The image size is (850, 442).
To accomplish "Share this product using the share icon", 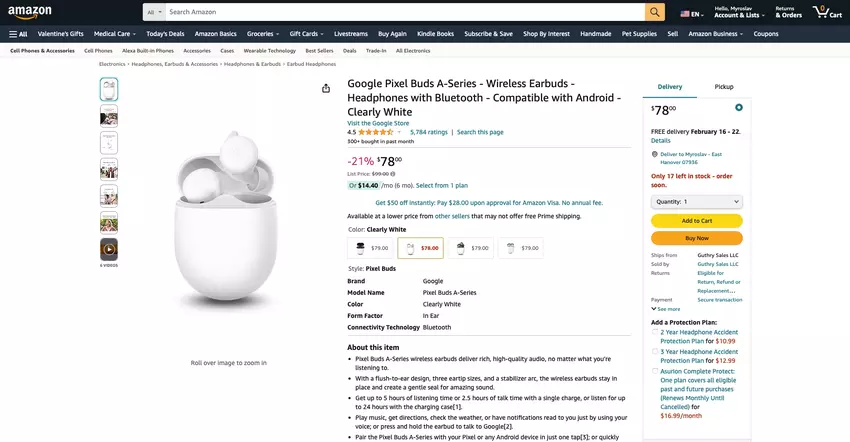I will (x=326, y=88).
